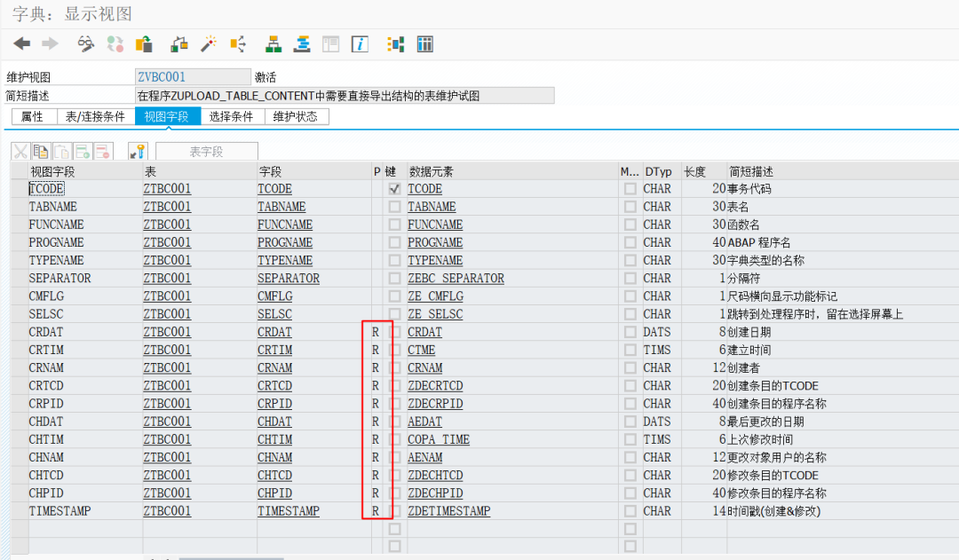Toggle key checkbox for PROGNAME row
The width and height of the screenshot is (959, 560).
pos(394,242)
